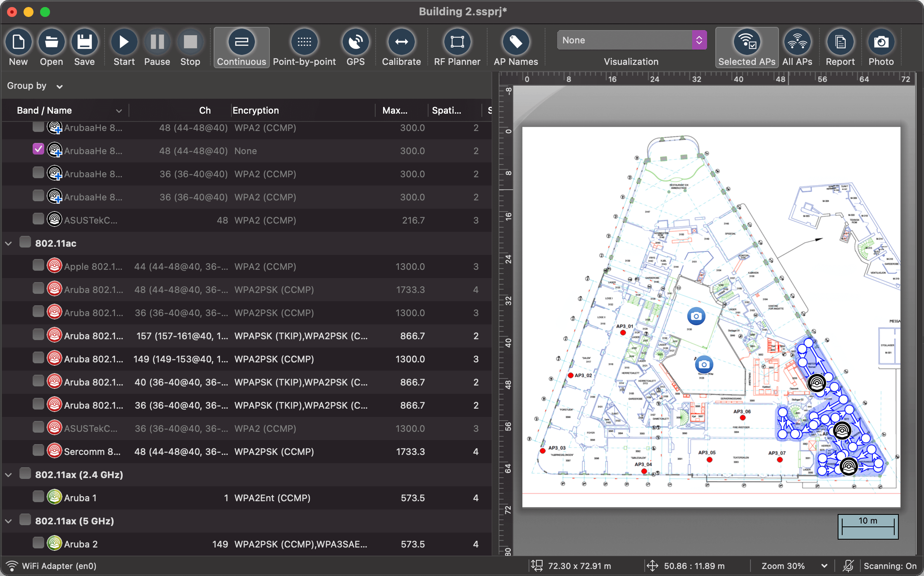
Task: Enable GPS surveying mode
Action: point(355,46)
